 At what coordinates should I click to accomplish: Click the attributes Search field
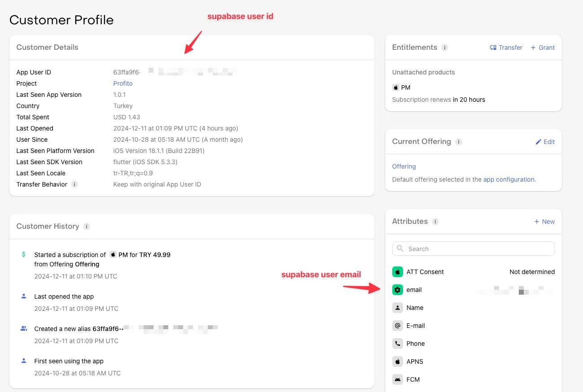point(473,248)
